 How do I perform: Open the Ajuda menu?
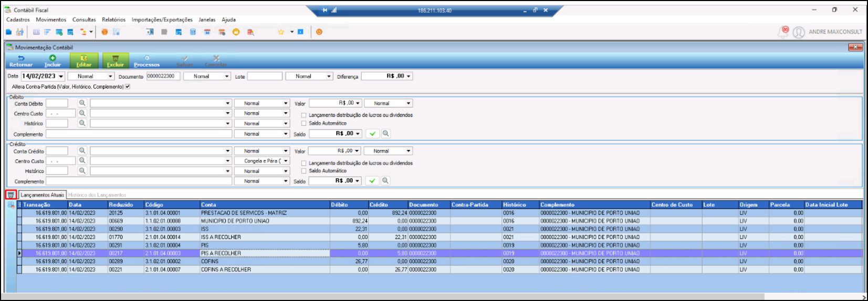[228, 20]
